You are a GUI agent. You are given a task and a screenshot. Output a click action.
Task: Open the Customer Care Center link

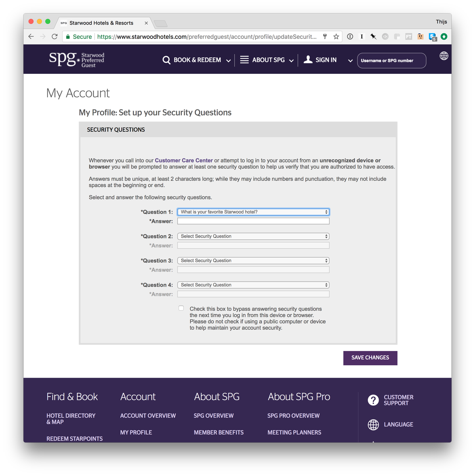pyautogui.click(x=184, y=160)
